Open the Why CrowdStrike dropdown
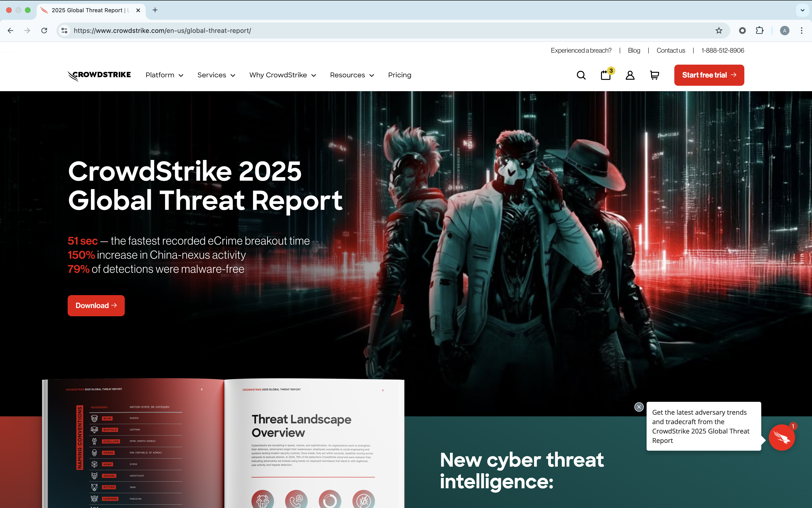The image size is (812, 508). click(x=282, y=75)
